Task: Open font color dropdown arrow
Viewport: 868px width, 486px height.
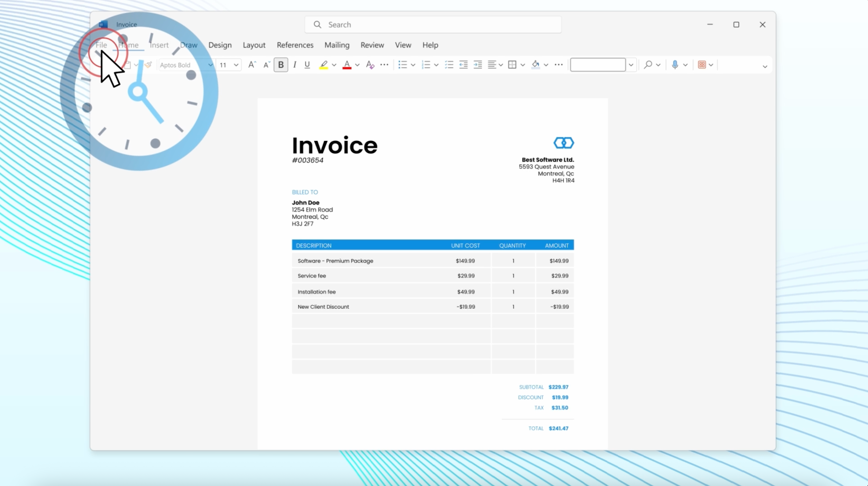Action: point(357,65)
